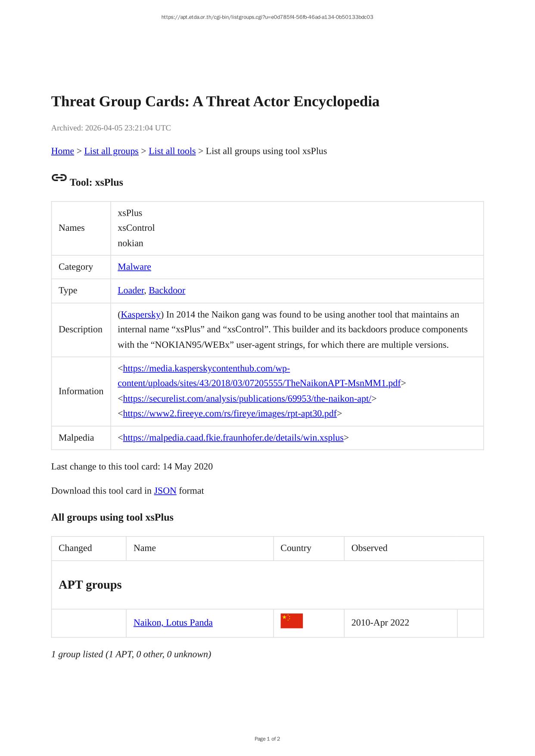Open the Malware category link
Viewport: 535px width, 756px height.
click(134, 267)
